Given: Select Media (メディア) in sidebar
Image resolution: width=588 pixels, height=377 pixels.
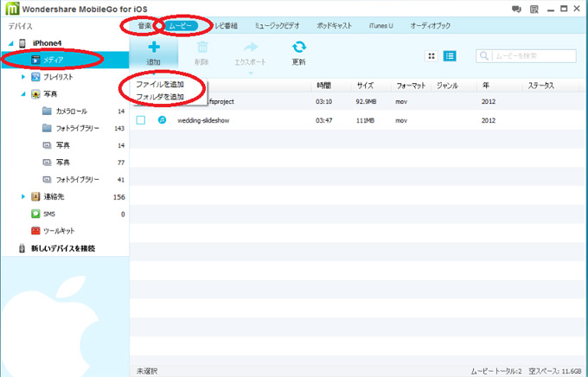Looking at the screenshot, I should tap(65, 60).
